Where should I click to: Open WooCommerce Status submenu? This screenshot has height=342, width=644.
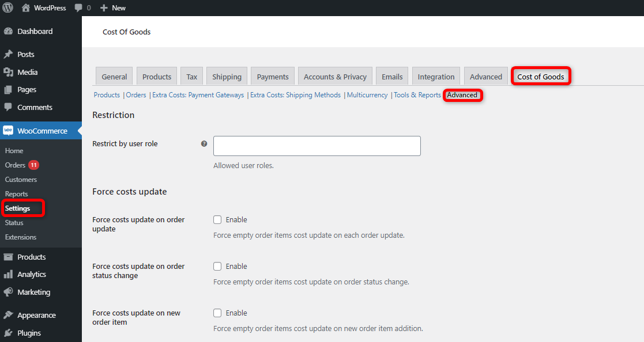[14, 223]
